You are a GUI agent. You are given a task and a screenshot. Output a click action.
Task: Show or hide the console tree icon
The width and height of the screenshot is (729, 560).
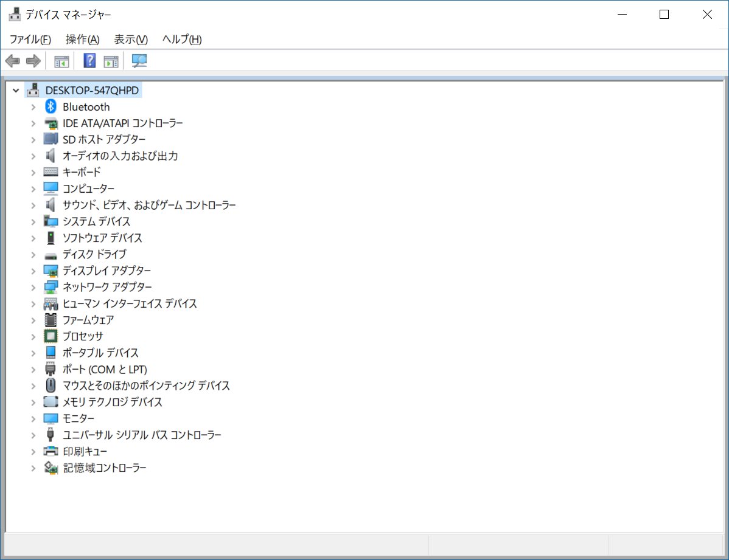tap(61, 61)
